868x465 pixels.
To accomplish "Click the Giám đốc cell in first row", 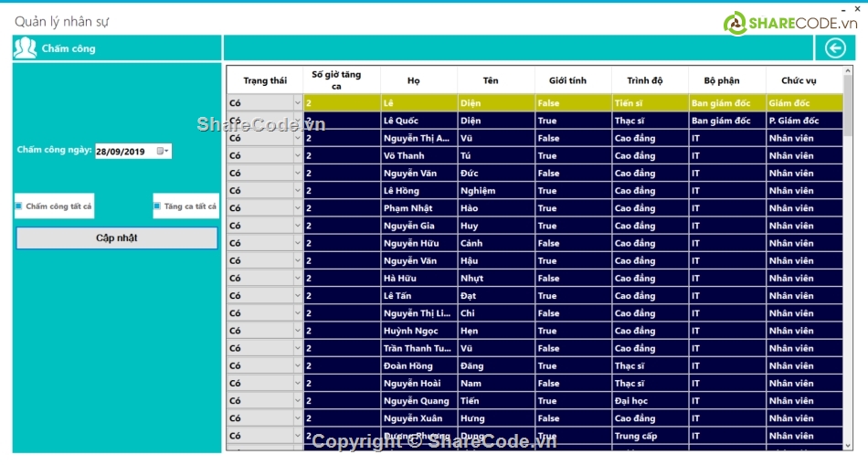I will (802, 103).
